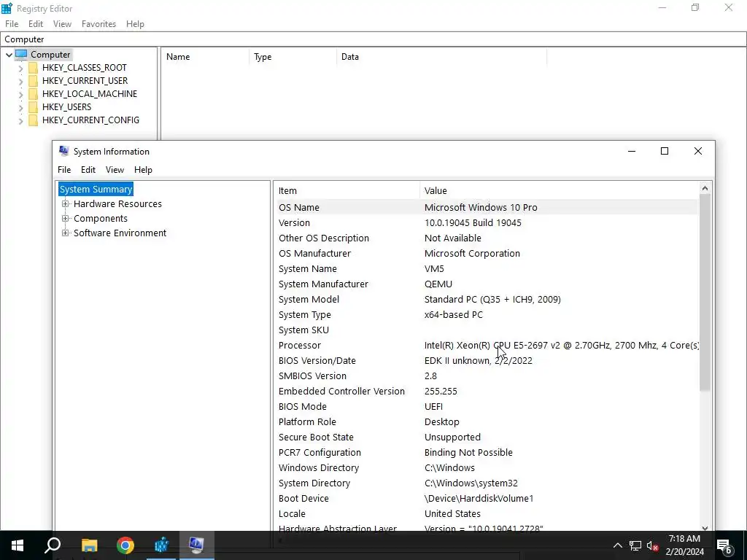This screenshot has height=560, width=747.
Task: Click the System Name value VM5
Action: tap(434, 268)
